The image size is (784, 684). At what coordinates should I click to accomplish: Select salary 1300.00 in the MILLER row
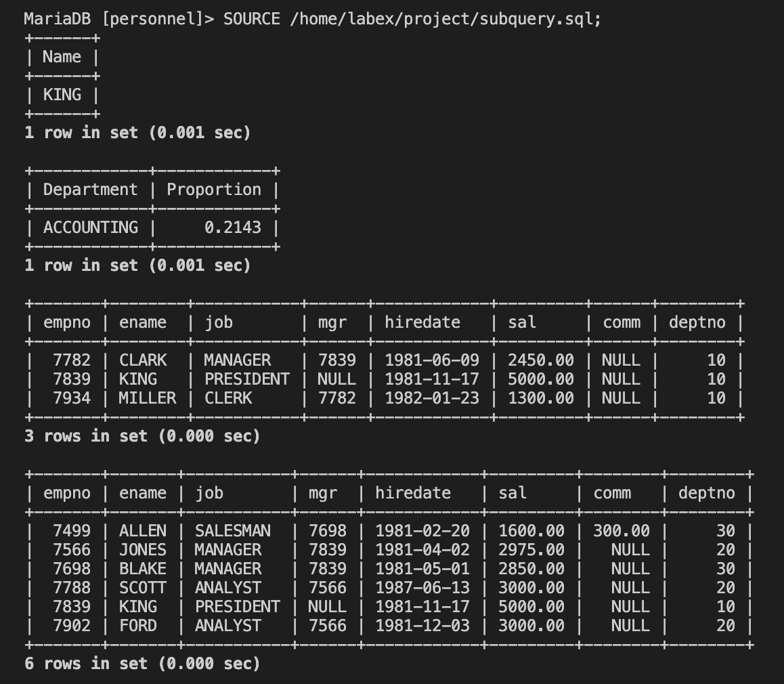click(x=541, y=398)
